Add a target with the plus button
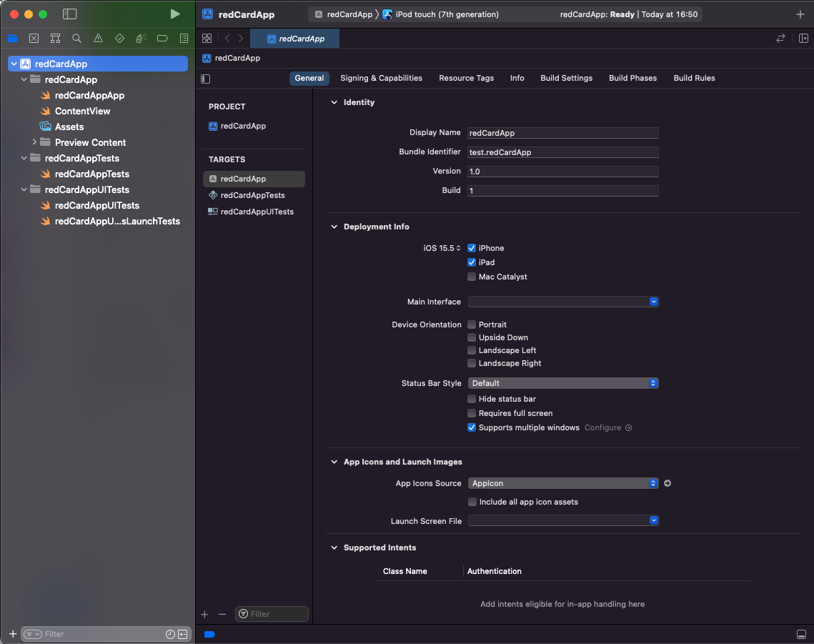Viewport: 814px width, 644px height. coord(204,613)
